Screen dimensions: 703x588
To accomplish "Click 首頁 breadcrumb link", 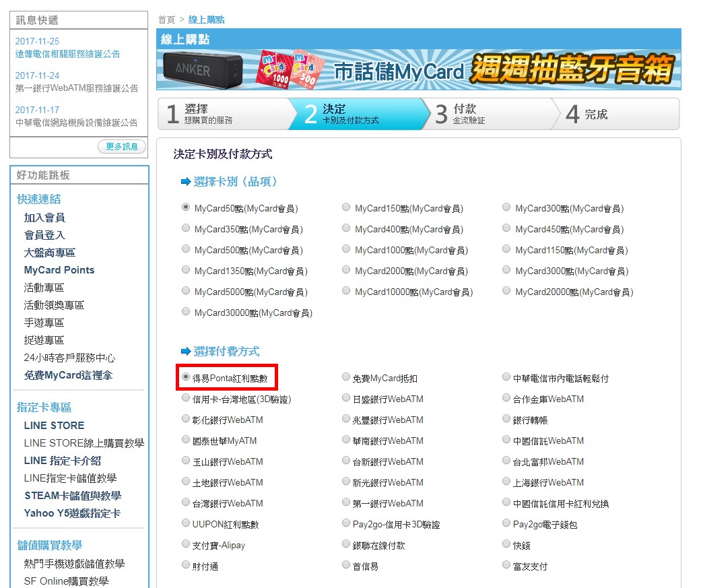I will point(167,20).
